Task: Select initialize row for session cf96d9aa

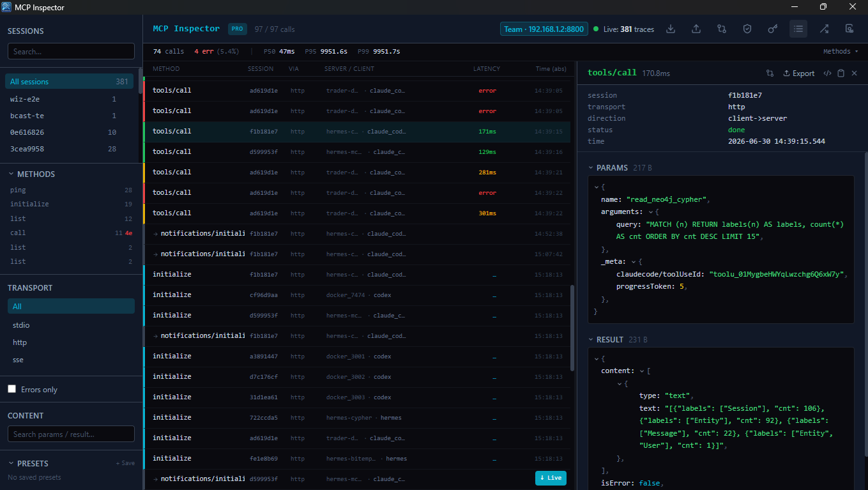Action: [358, 295]
